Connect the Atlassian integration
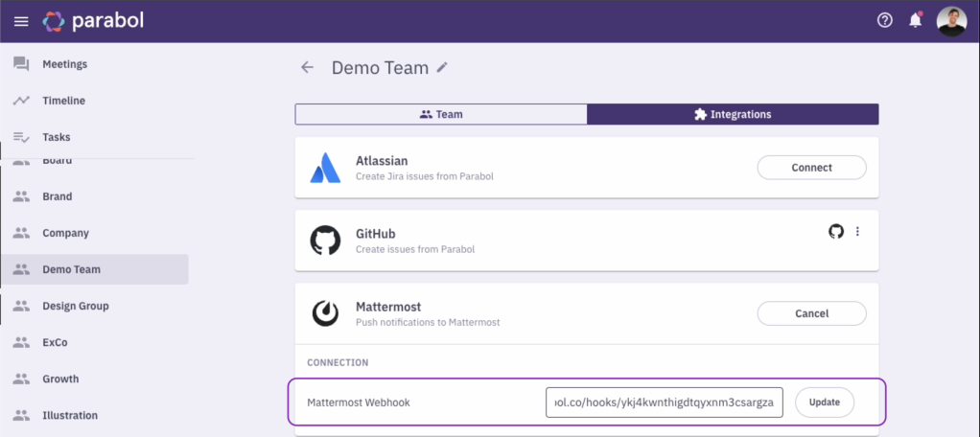The image size is (980, 437). coord(811,168)
